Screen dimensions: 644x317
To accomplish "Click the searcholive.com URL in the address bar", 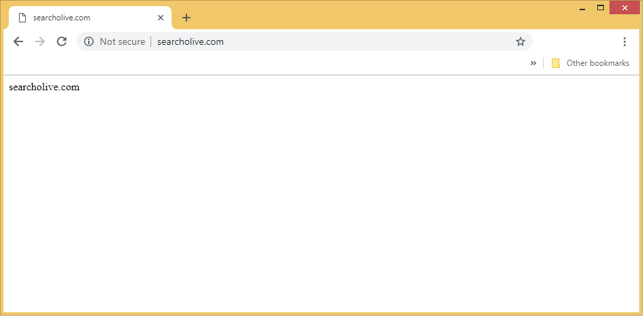I will click(190, 41).
